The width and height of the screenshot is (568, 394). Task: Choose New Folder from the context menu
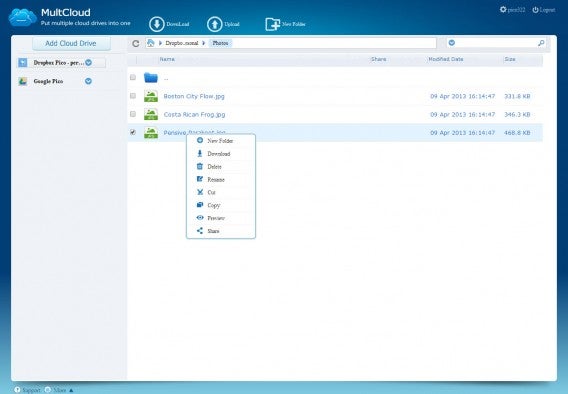pyautogui.click(x=221, y=141)
